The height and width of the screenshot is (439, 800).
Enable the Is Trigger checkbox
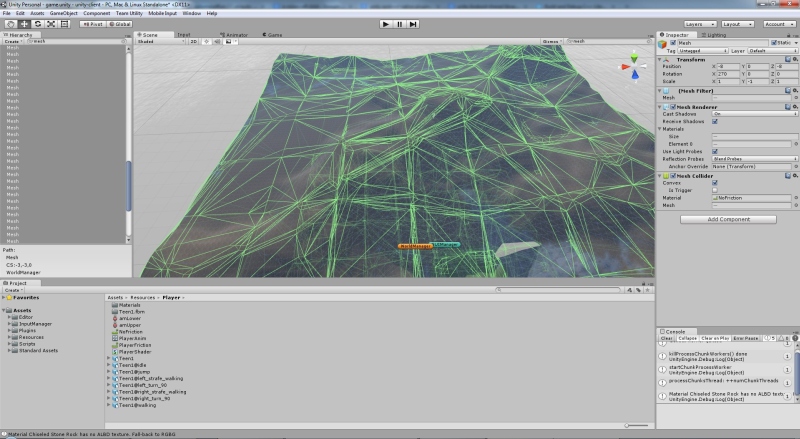tap(715, 190)
